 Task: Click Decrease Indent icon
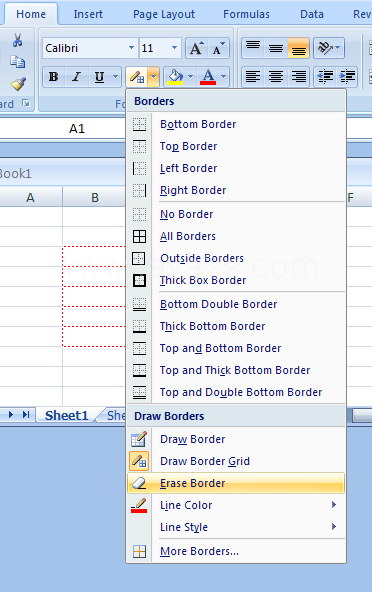tap(325, 77)
